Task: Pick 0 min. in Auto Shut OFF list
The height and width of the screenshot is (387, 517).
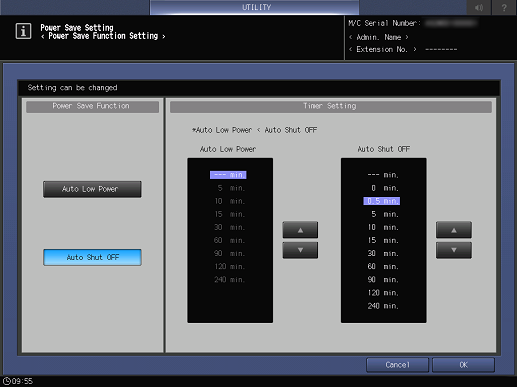Action: tap(385, 188)
